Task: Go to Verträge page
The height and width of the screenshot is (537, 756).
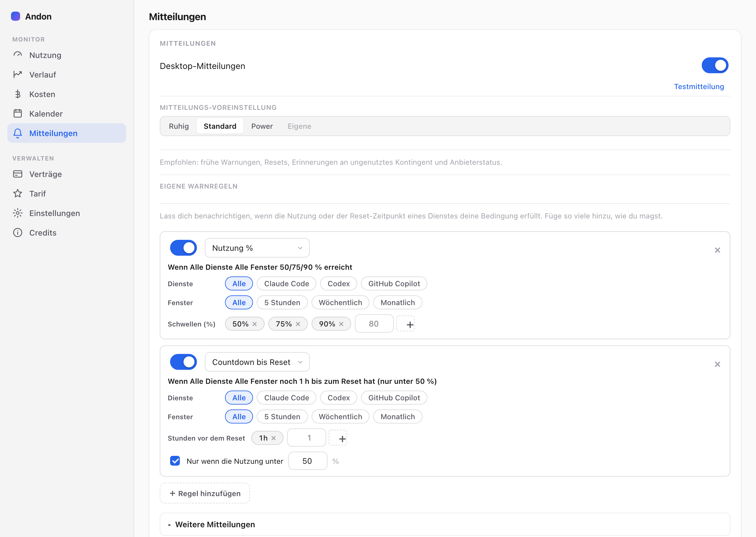Action: coord(67,174)
